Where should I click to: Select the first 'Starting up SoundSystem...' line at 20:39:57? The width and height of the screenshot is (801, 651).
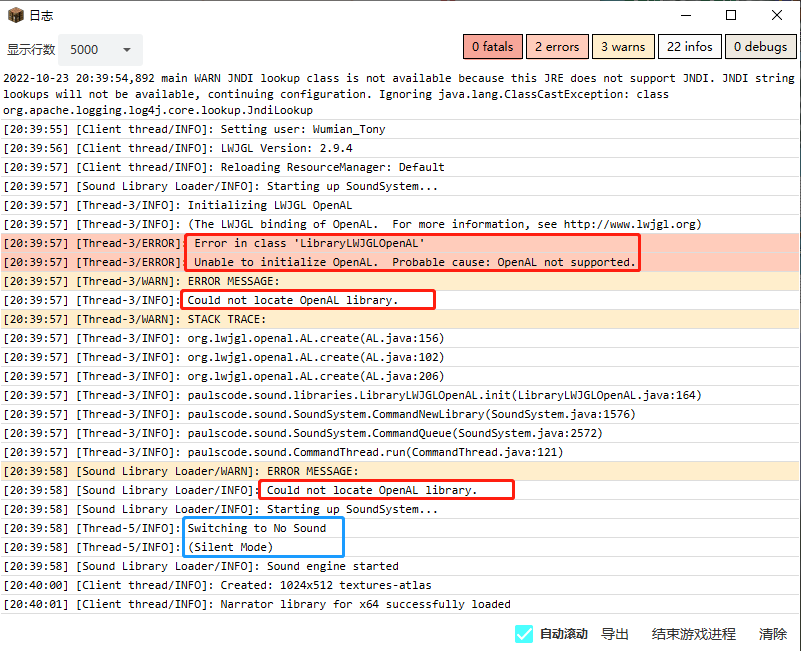400,186
